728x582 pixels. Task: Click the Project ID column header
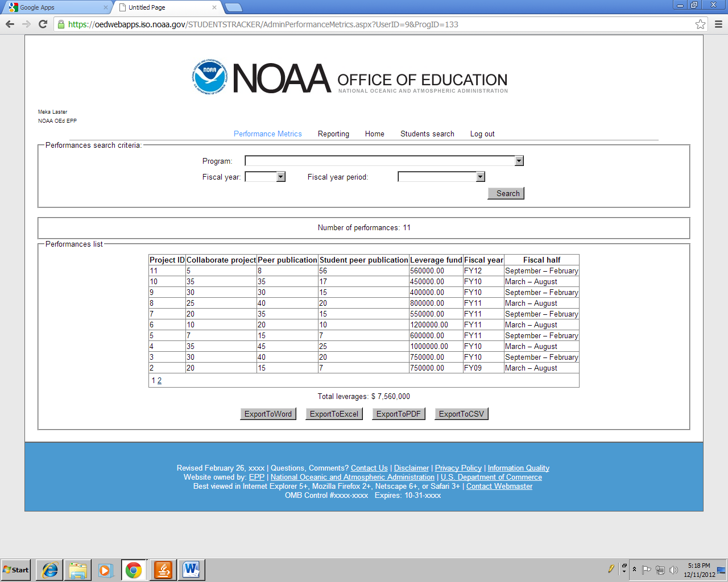pyautogui.click(x=167, y=260)
